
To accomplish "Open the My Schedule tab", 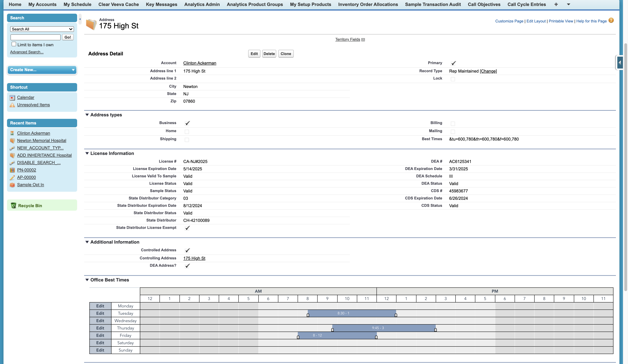I will coord(77,5).
